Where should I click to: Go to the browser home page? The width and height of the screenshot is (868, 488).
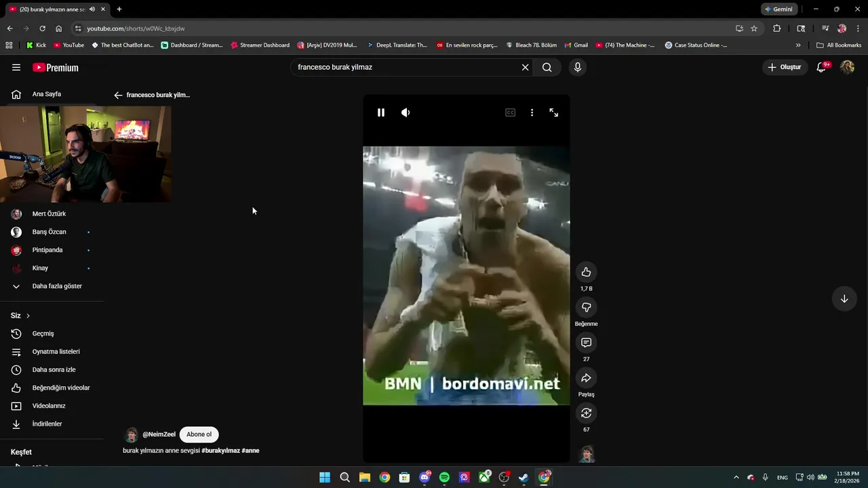pos(58,28)
